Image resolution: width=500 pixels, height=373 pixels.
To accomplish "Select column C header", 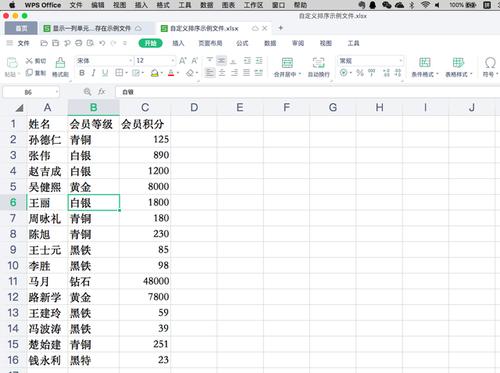I will coord(145,107).
